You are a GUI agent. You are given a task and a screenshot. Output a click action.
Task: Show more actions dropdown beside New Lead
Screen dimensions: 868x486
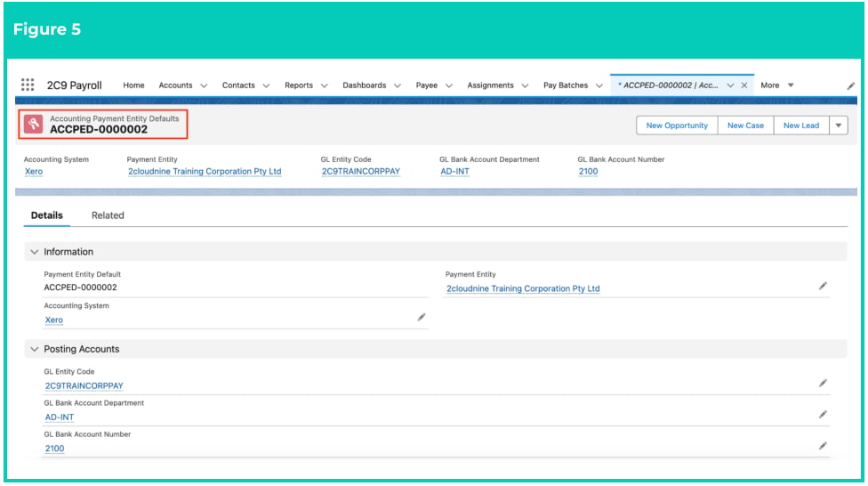click(839, 126)
